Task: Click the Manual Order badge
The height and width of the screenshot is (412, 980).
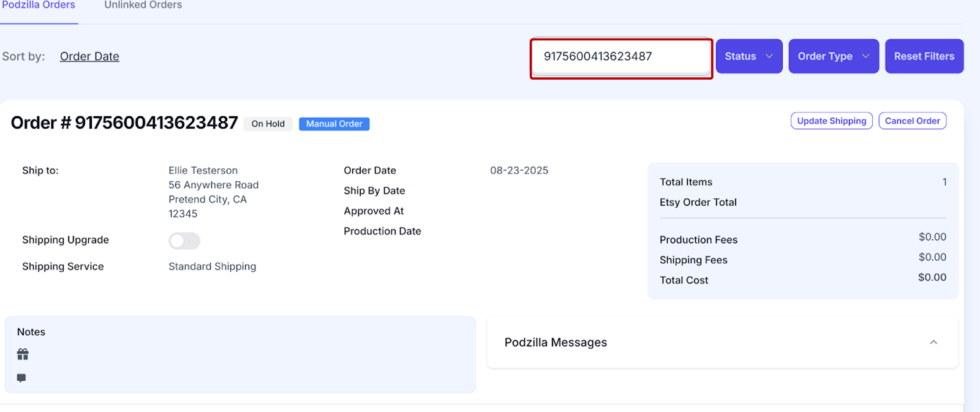Action: pyautogui.click(x=334, y=124)
